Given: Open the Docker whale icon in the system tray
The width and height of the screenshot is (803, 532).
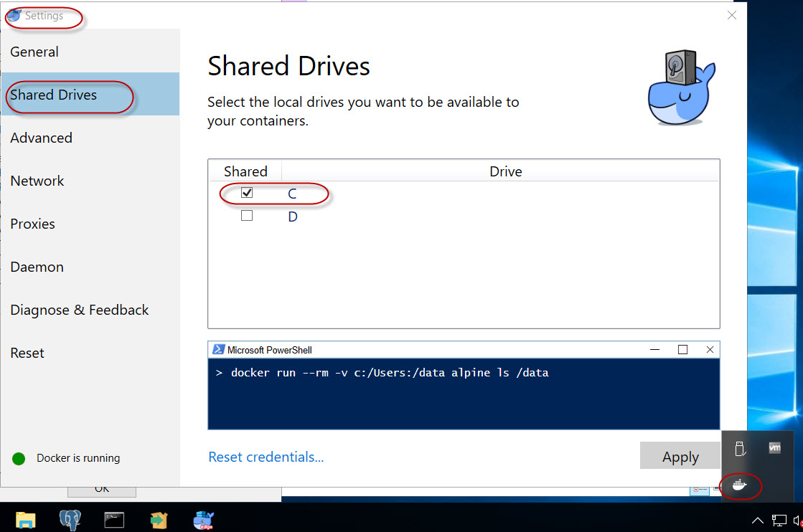Looking at the screenshot, I should [x=740, y=486].
